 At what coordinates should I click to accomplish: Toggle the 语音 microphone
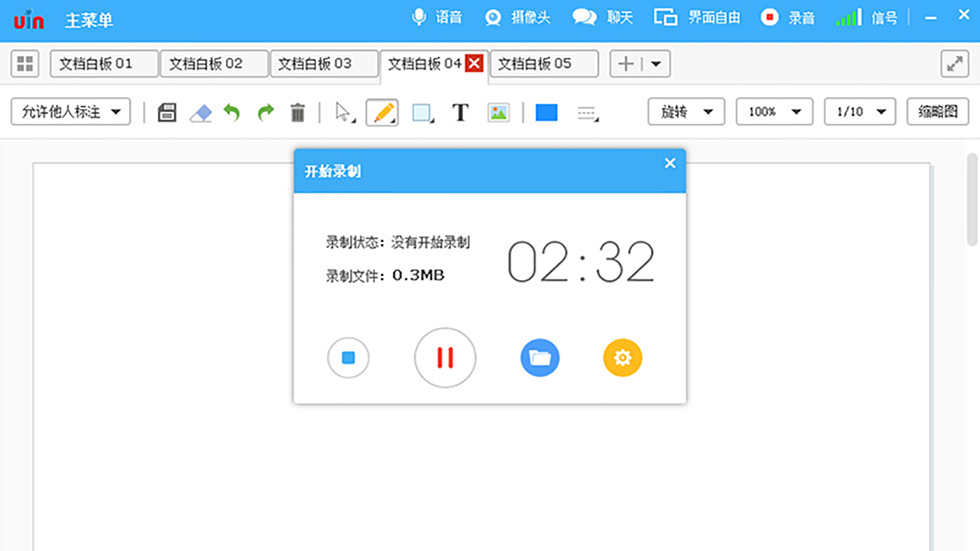pos(436,18)
